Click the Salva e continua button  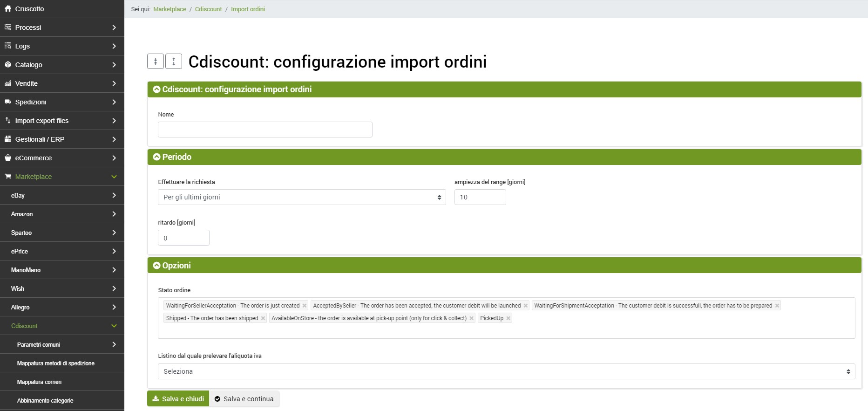[244, 399]
